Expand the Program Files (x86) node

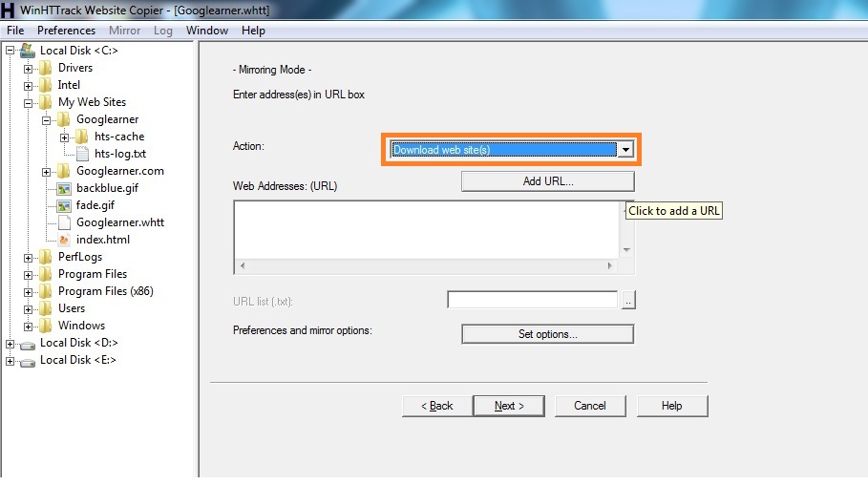tap(29, 292)
